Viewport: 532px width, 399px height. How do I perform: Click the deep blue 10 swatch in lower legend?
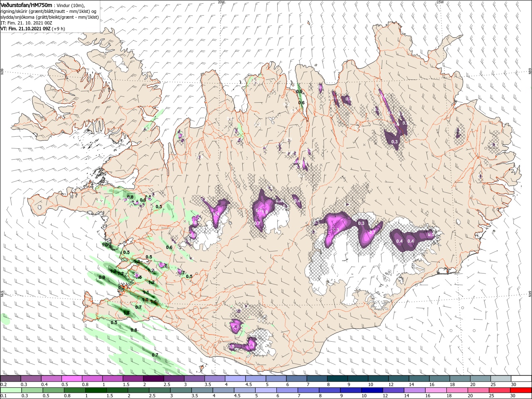tap(372, 390)
